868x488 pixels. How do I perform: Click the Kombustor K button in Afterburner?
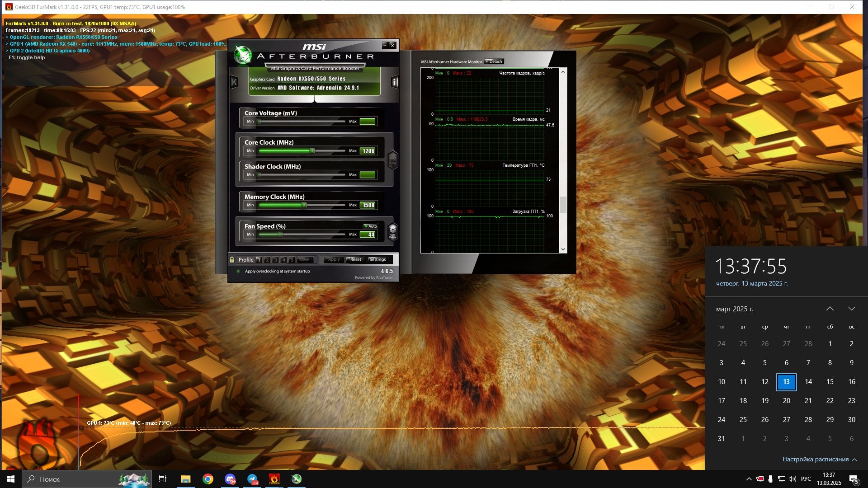pyautogui.click(x=234, y=82)
